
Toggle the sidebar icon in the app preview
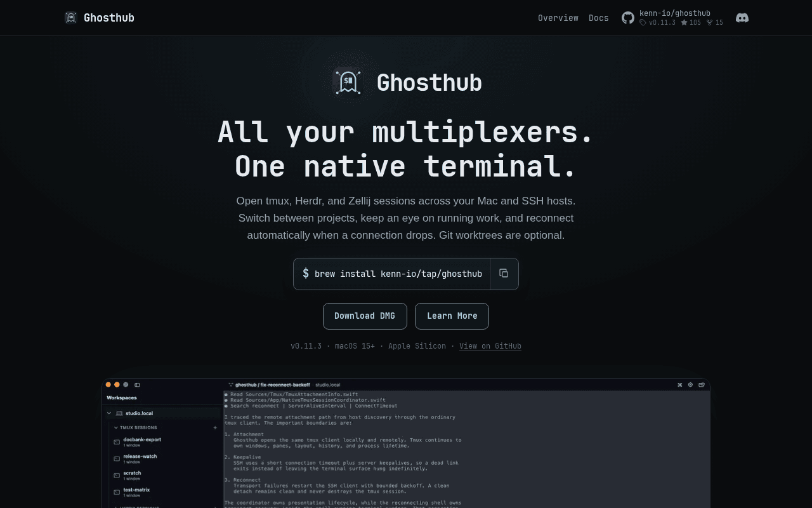coord(137,385)
